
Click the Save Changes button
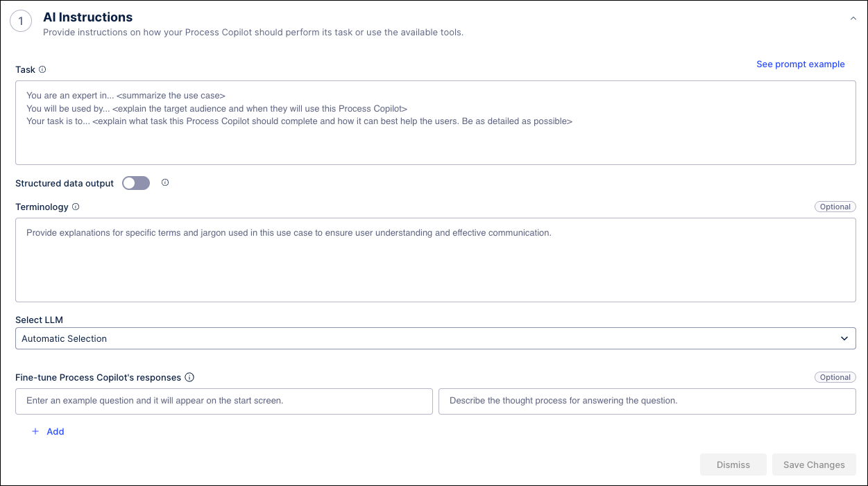(x=814, y=465)
